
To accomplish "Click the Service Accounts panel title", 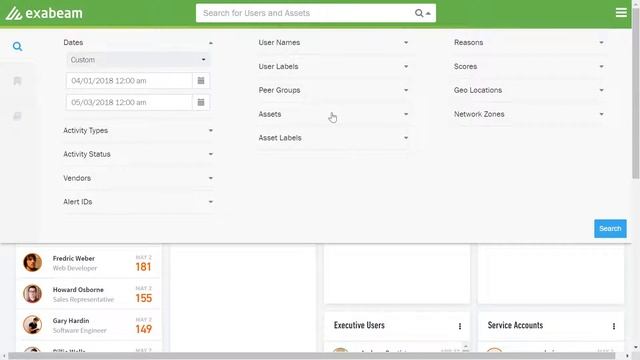I will coord(515,325).
